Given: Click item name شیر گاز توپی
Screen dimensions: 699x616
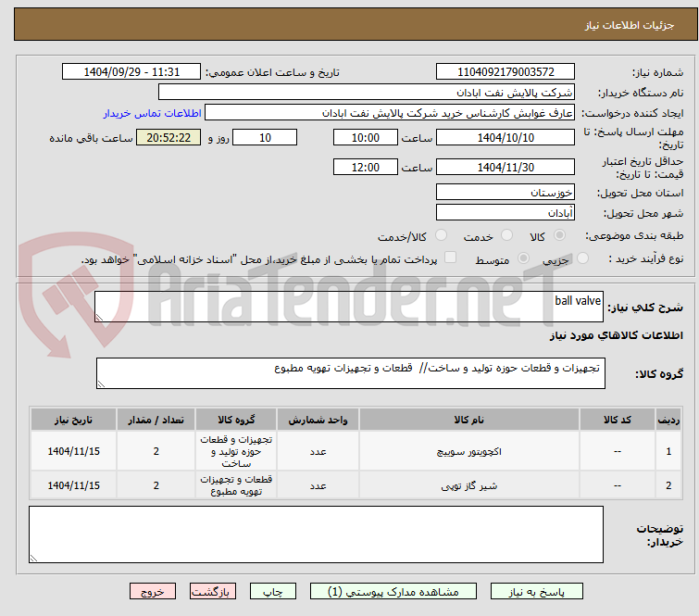Looking at the screenshot, I should [x=469, y=485].
